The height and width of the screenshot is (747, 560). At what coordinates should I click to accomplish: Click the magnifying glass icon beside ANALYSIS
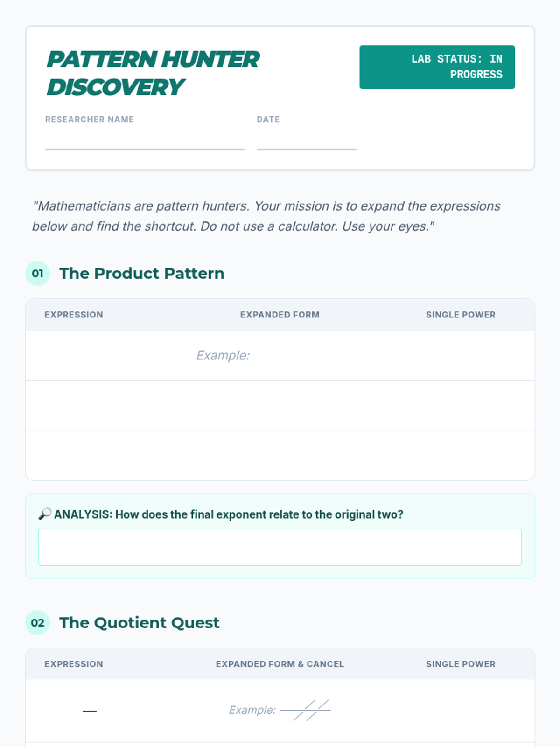(x=44, y=514)
